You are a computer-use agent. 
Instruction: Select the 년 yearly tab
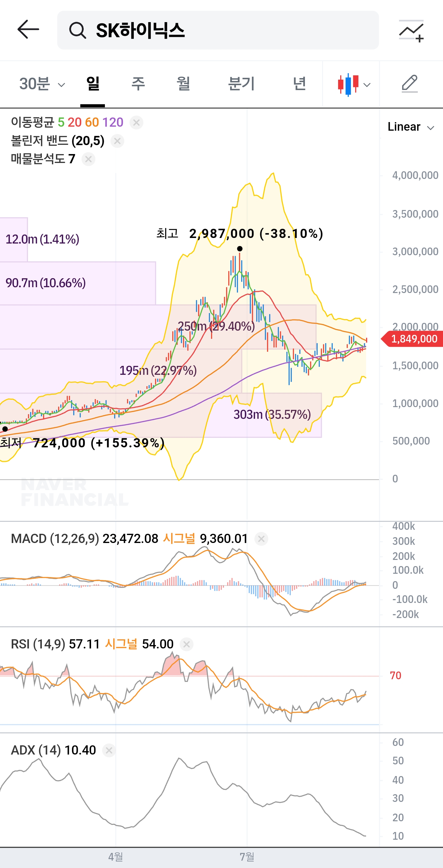tap(299, 84)
